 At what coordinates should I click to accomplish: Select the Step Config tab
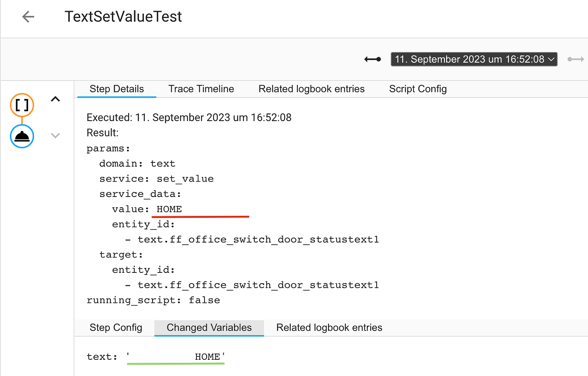coord(116,327)
